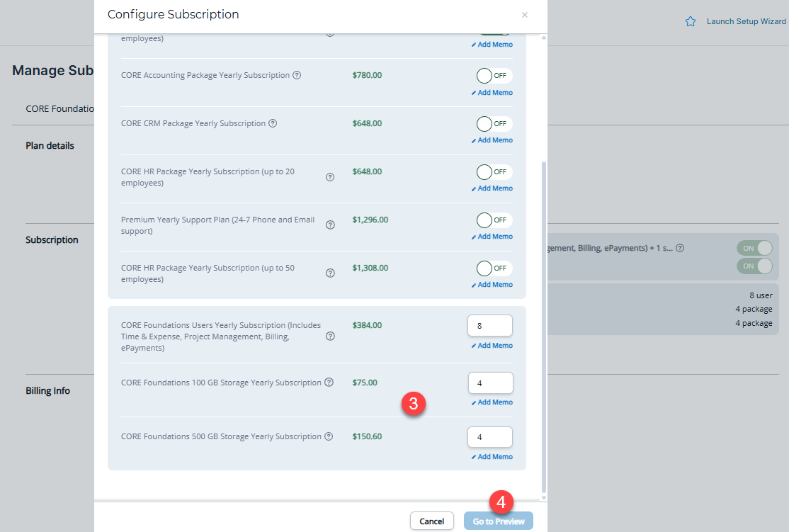This screenshot has height=532, width=789.
Task: Add Memo for CORE Accounting Package
Action: tap(492, 93)
